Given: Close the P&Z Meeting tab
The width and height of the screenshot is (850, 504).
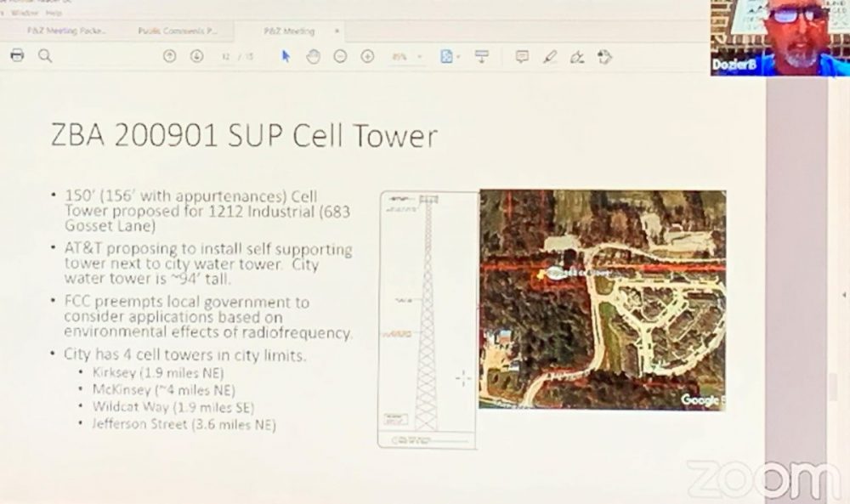Looking at the screenshot, I should [337, 31].
